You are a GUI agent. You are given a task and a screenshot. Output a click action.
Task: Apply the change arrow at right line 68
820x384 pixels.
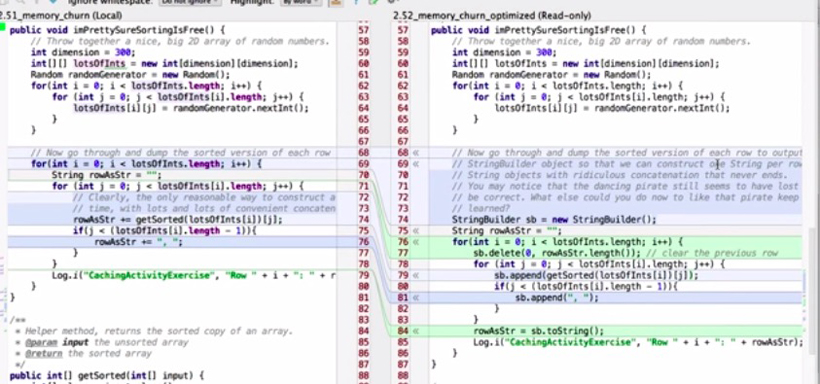pyautogui.click(x=417, y=153)
